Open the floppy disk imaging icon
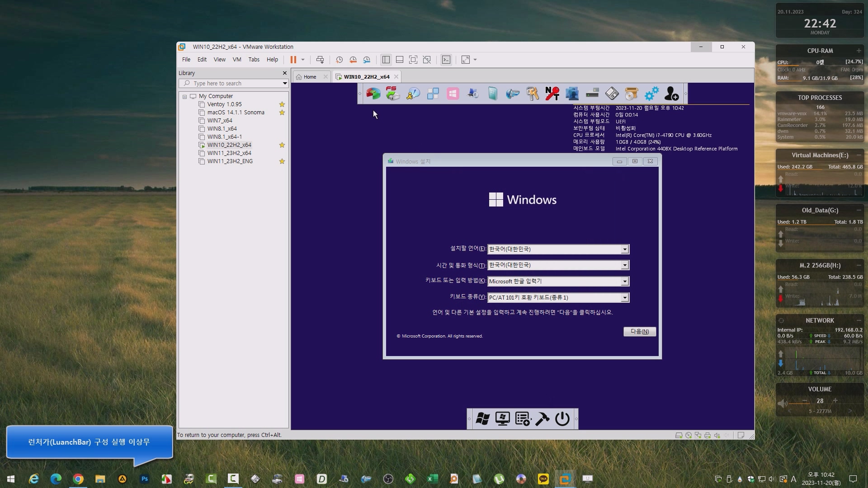 [612, 94]
